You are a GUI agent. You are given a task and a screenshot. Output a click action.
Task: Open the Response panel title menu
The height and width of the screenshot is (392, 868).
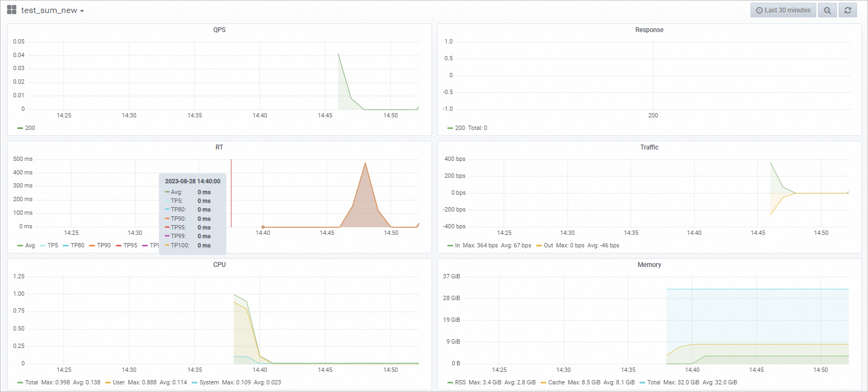coord(649,30)
